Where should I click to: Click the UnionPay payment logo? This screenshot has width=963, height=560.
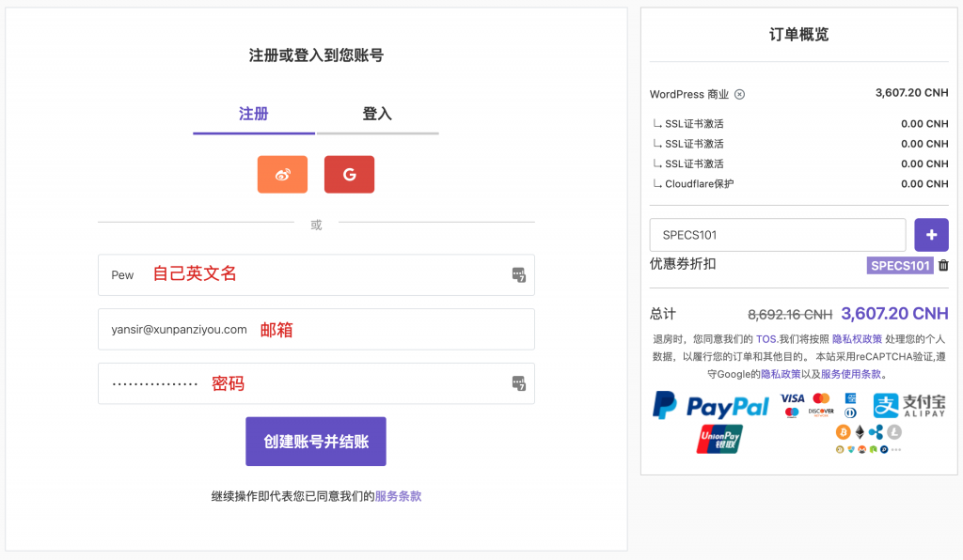point(719,440)
